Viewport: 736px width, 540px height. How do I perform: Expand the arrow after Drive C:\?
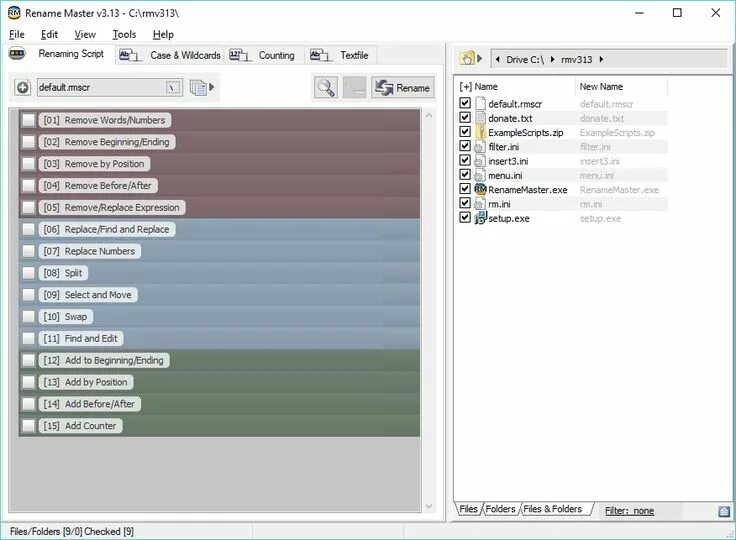552,59
